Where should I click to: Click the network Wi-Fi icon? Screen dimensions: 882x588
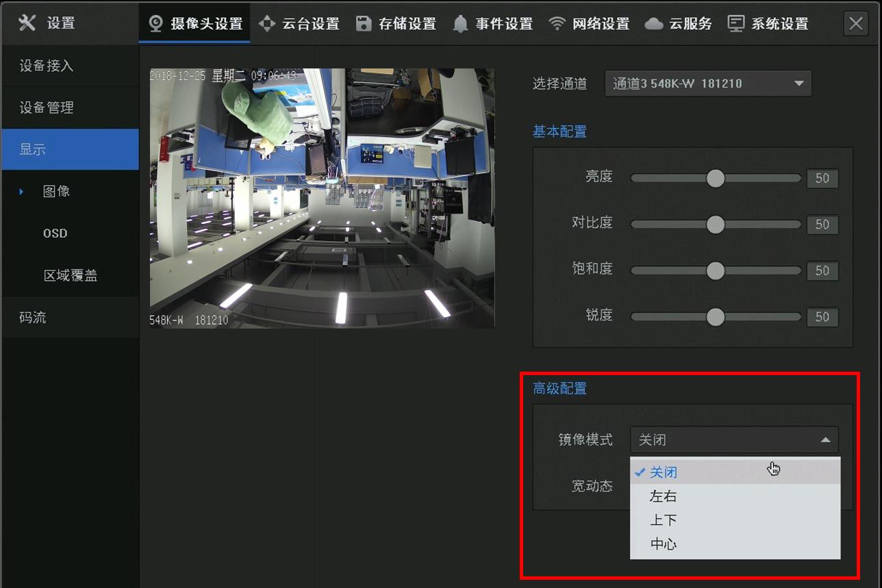pos(557,23)
